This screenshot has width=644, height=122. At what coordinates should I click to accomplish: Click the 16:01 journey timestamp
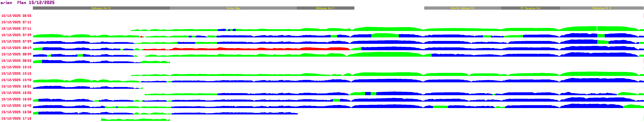pos(16,86)
